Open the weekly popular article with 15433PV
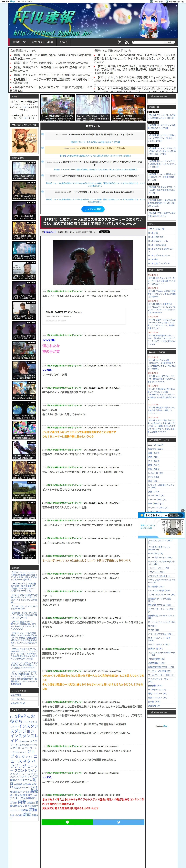Screen dimensions: 186x868 coord(24,250)
